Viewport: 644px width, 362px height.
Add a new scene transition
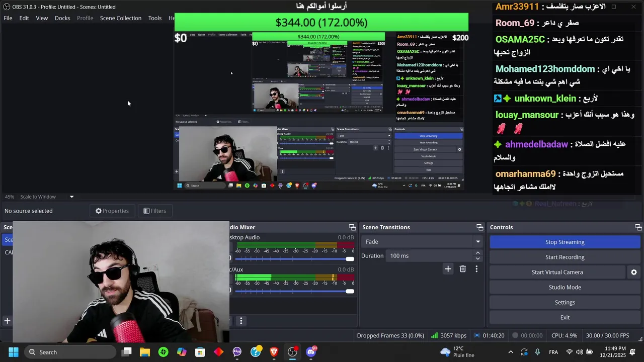[448, 269]
